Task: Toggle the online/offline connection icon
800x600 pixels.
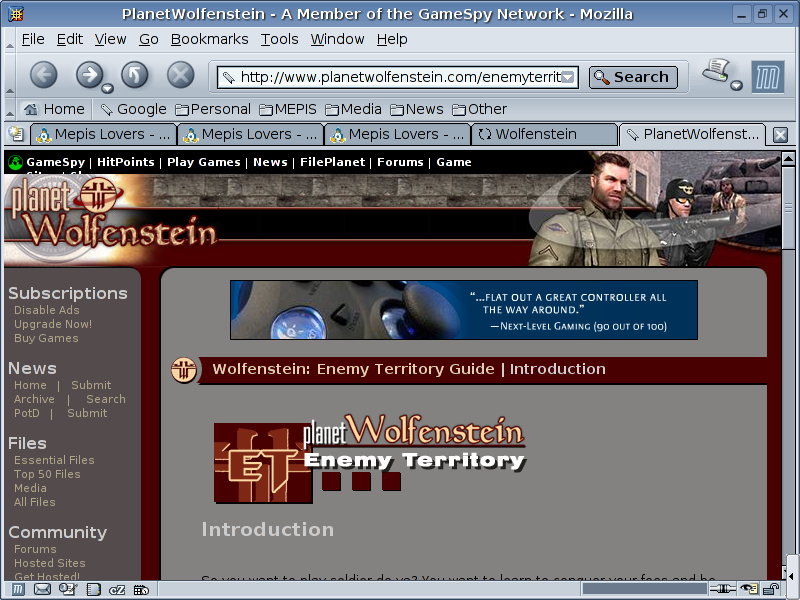Action: click(721, 590)
